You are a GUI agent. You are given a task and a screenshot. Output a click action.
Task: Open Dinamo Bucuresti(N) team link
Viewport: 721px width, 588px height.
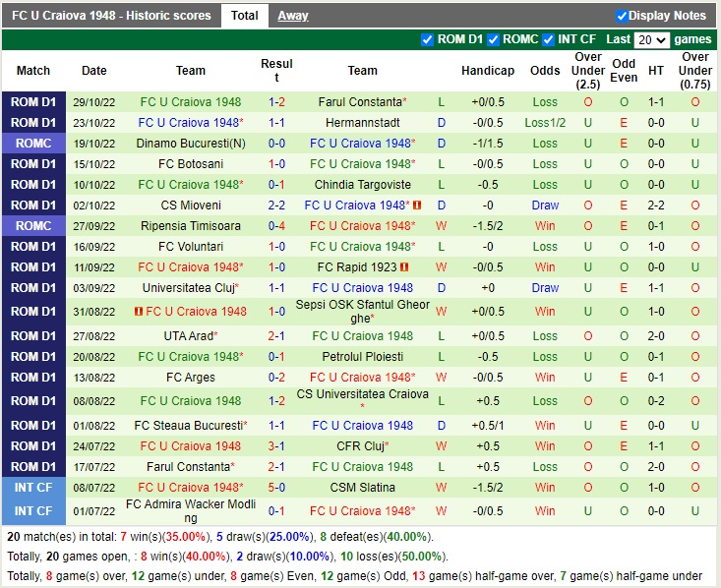[x=191, y=144]
